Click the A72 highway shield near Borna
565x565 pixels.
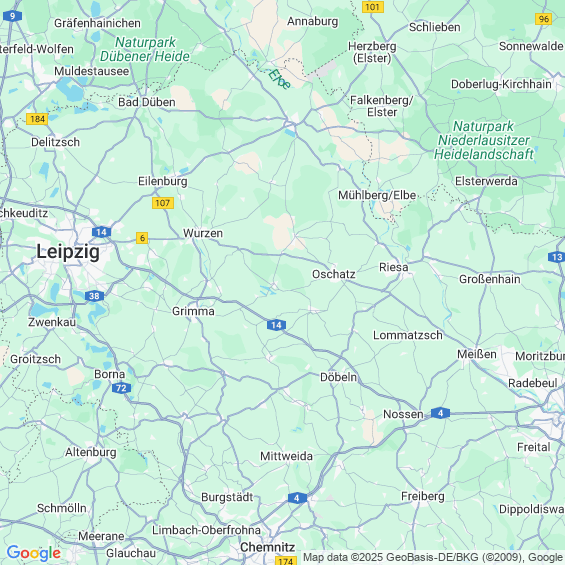[121, 388]
